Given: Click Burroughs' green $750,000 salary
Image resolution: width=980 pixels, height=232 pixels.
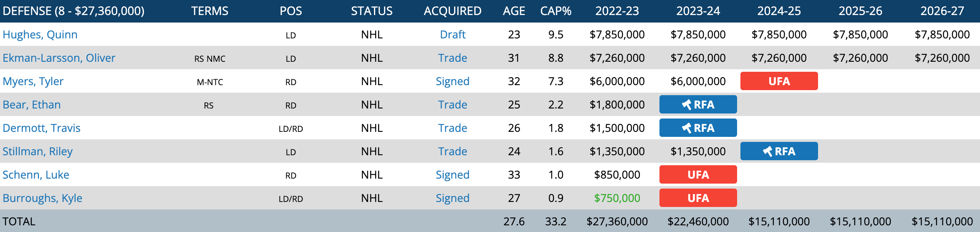Looking at the screenshot, I should (x=617, y=198).
